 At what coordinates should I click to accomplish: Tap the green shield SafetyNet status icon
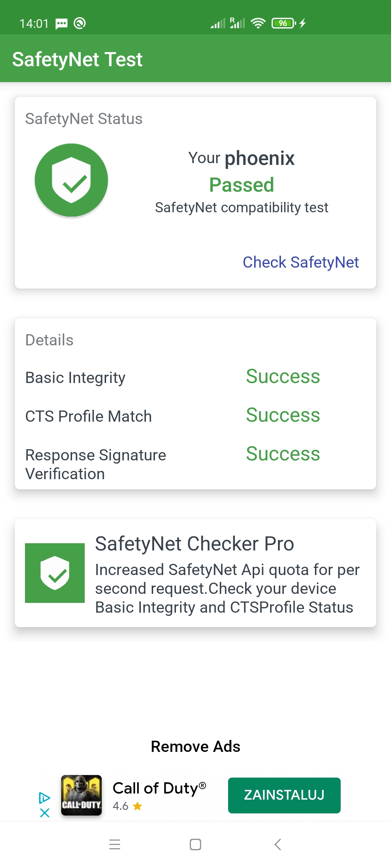coord(71,180)
